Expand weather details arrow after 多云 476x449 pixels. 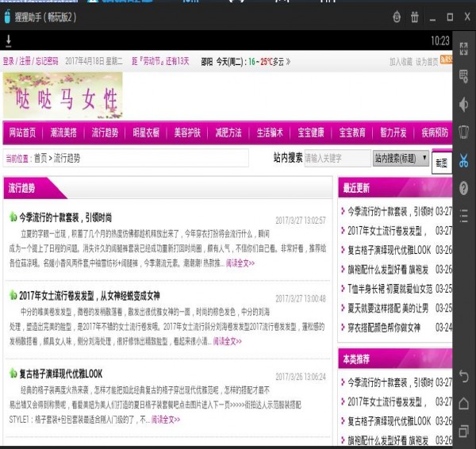tap(288, 62)
